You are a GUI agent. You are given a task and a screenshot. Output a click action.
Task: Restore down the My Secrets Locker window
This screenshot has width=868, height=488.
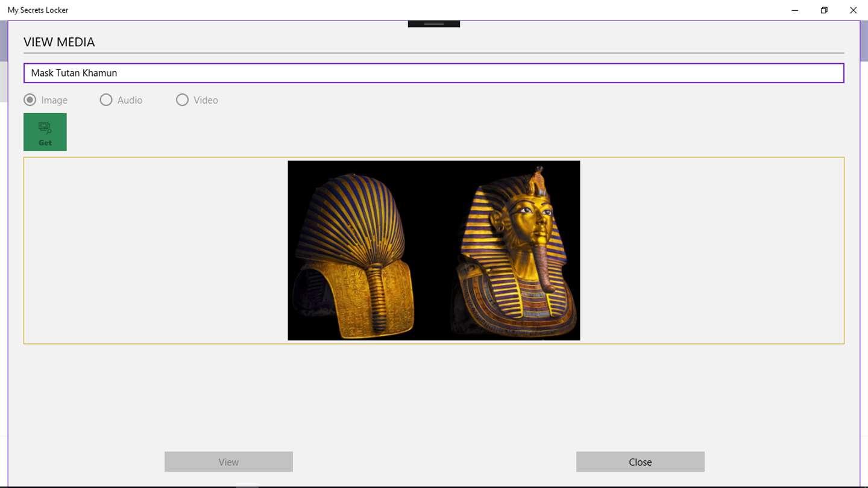pyautogui.click(x=824, y=10)
